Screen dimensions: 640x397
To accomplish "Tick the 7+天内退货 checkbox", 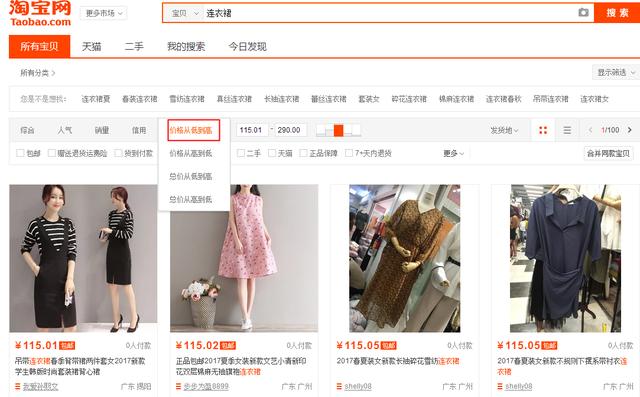I will [349, 153].
